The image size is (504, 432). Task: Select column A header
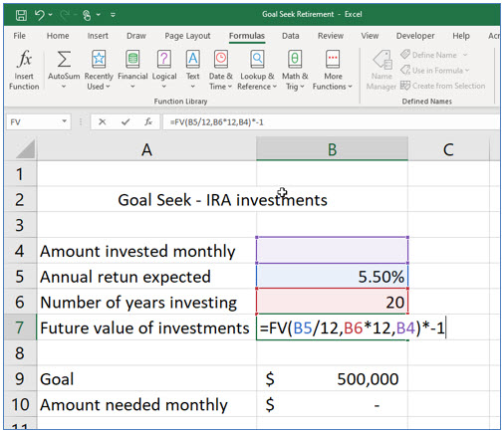[x=146, y=149]
